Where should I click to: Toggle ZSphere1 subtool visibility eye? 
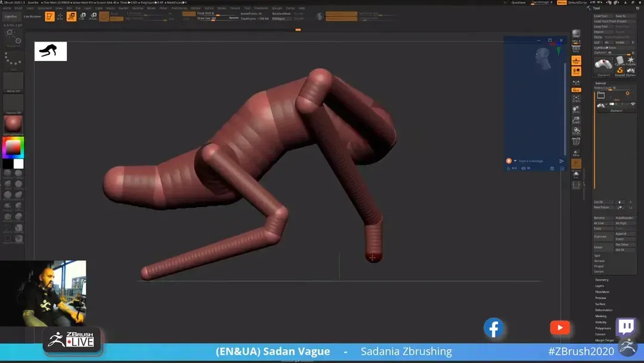(x=633, y=105)
